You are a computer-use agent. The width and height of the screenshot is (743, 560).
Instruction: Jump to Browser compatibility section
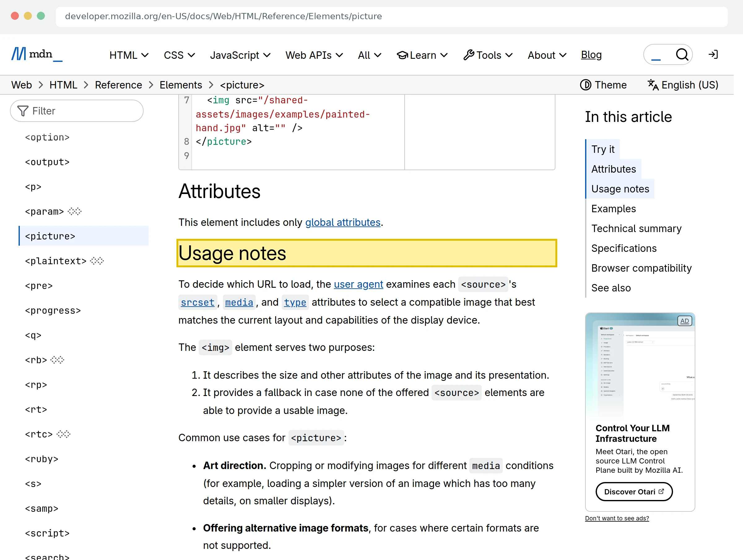641,268
